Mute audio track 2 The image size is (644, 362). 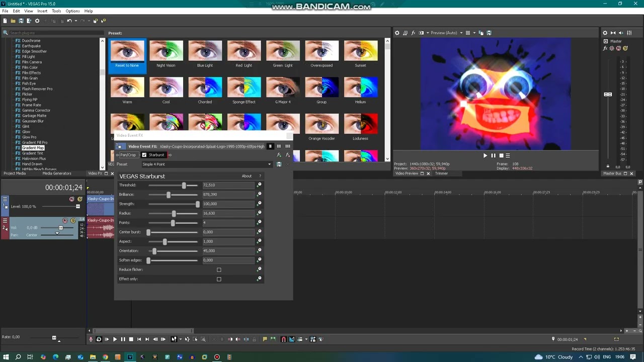pos(65,220)
